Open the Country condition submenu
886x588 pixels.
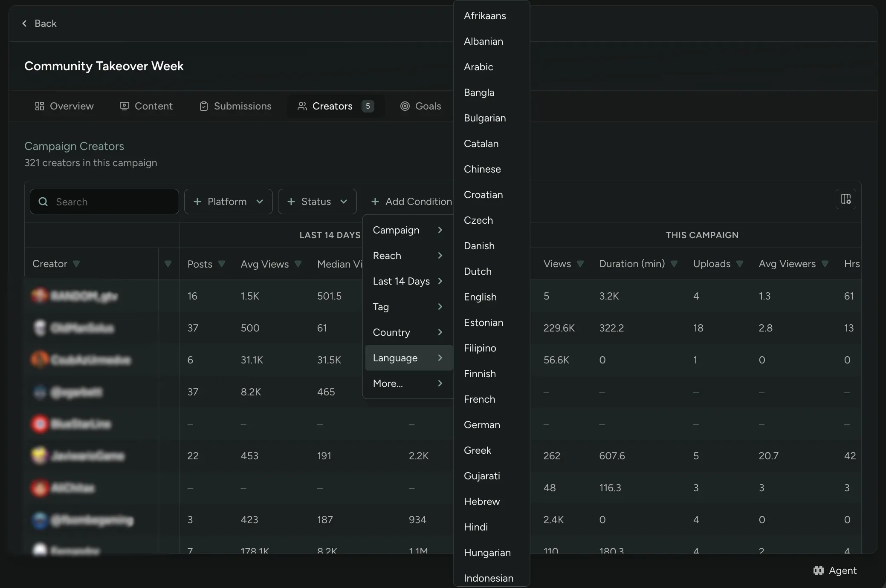coord(408,332)
